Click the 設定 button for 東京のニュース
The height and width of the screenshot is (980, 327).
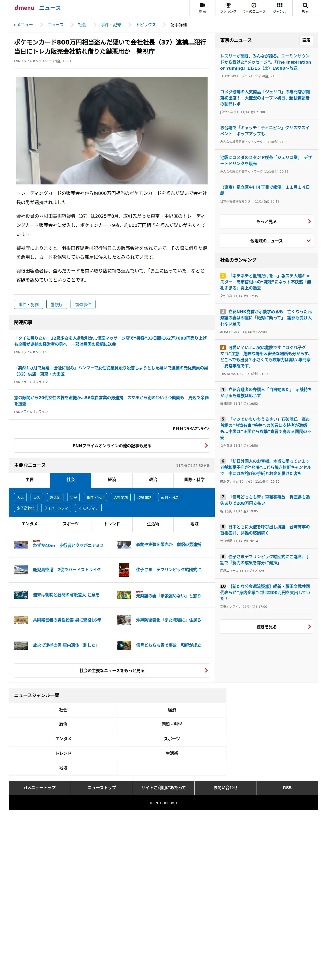[306, 40]
